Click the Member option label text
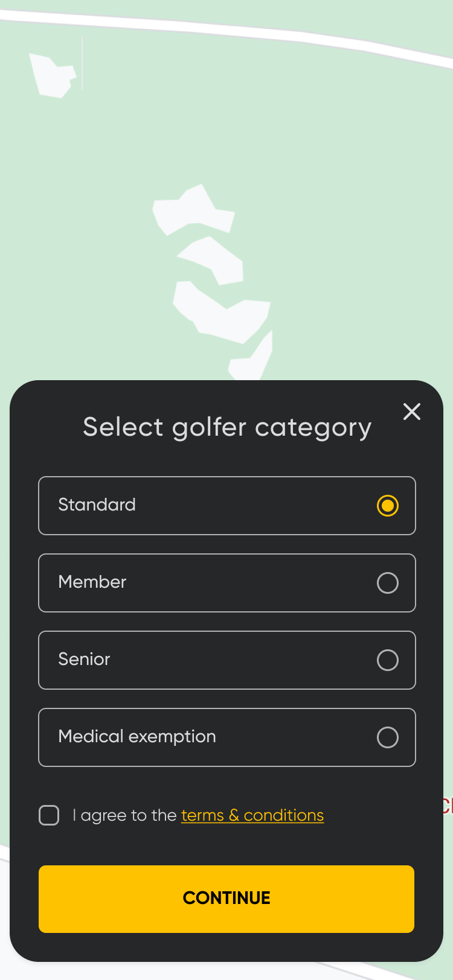Viewport: 453px width, 980px height. (x=92, y=582)
